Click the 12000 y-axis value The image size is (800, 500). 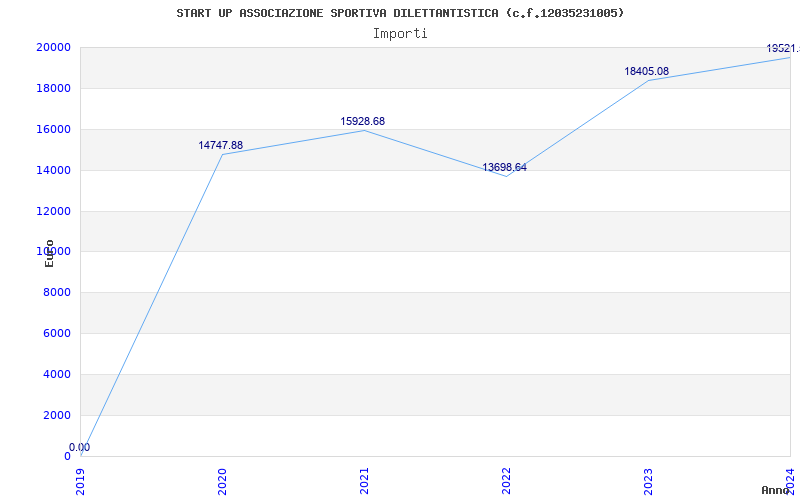tap(53, 211)
